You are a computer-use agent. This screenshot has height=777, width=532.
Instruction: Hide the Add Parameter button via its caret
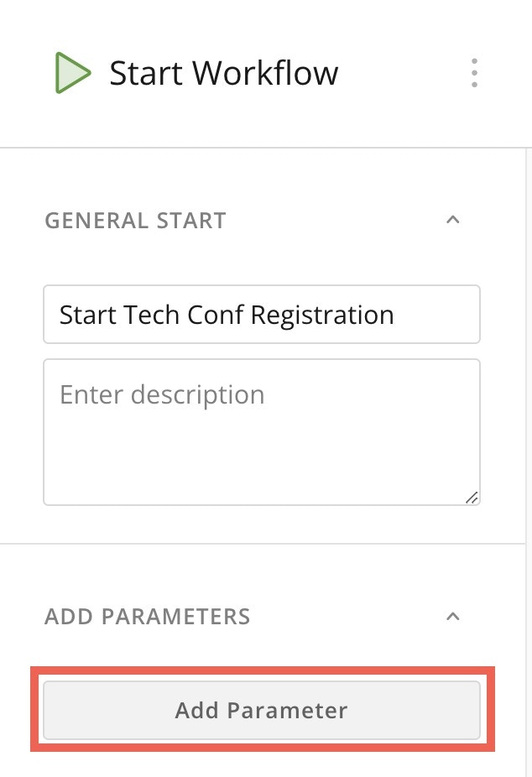coord(453,617)
